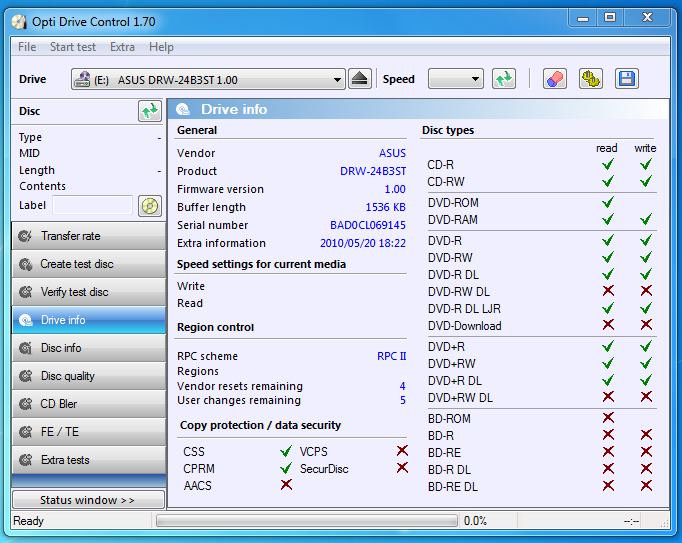Viewport: 682px width, 543px height.
Task: Click the progress bar in status bar
Action: click(x=307, y=520)
